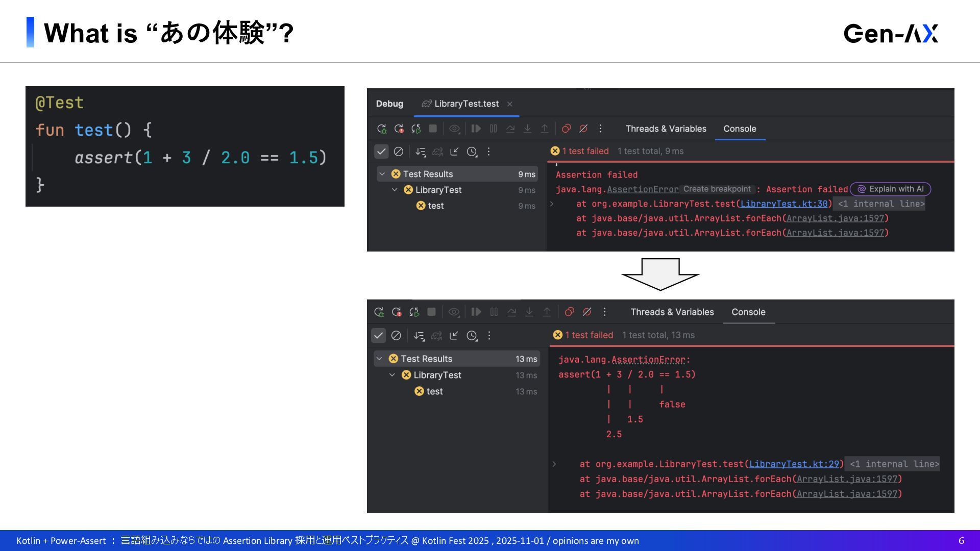Viewport: 980px width, 551px height.
Task: Click sort tests icon in upper panel
Action: pyautogui.click(x=420, y=152)
